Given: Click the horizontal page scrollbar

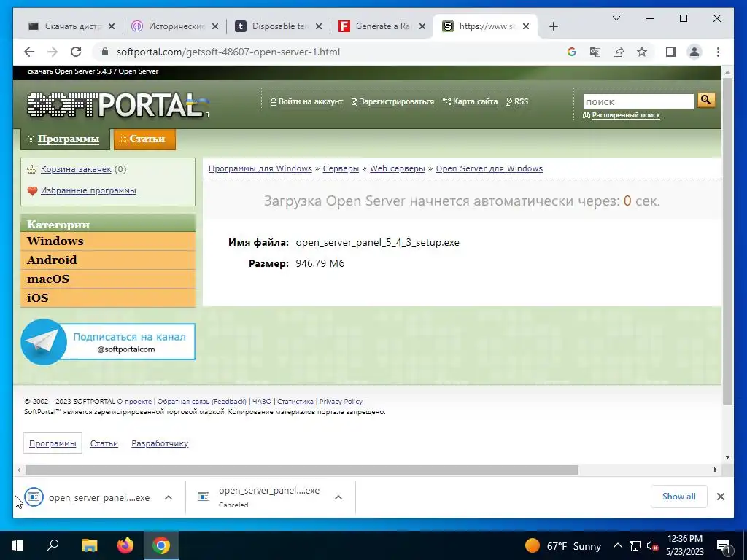Looking at the screenshot, I should [301, 470].
